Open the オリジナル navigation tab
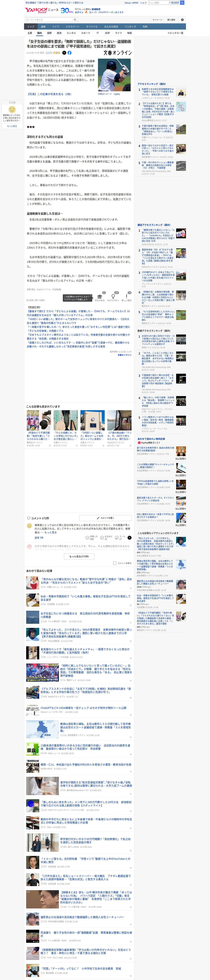Screen dimensions: 210x980 pyautogui.click(x=92, y=27)
